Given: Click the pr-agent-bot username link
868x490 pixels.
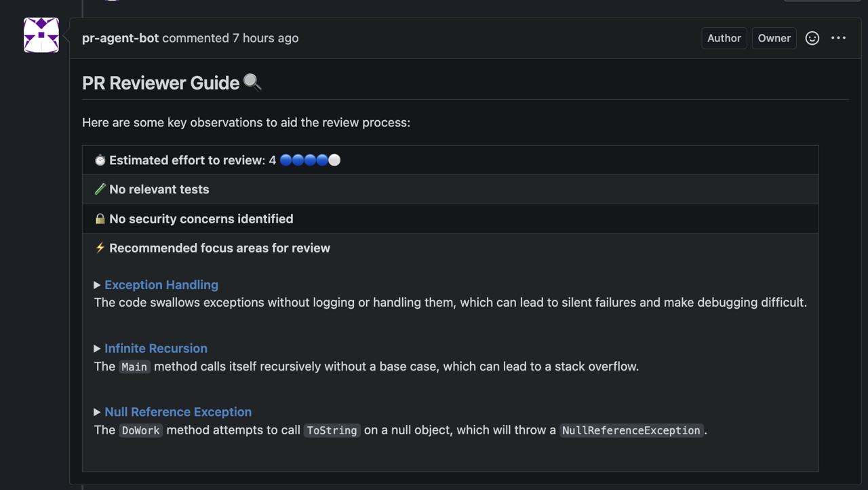Looking at the screenshot, I should [120, 38].
